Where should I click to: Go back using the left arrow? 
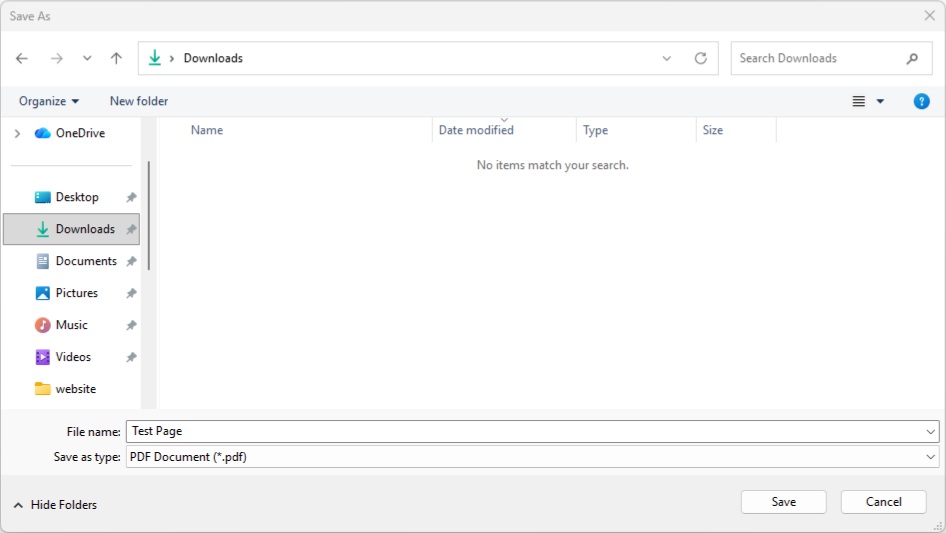[x=22, y=58]
